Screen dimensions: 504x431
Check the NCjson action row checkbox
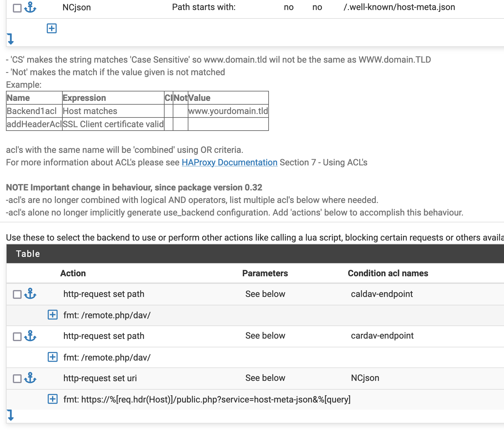tap(17, 379)
